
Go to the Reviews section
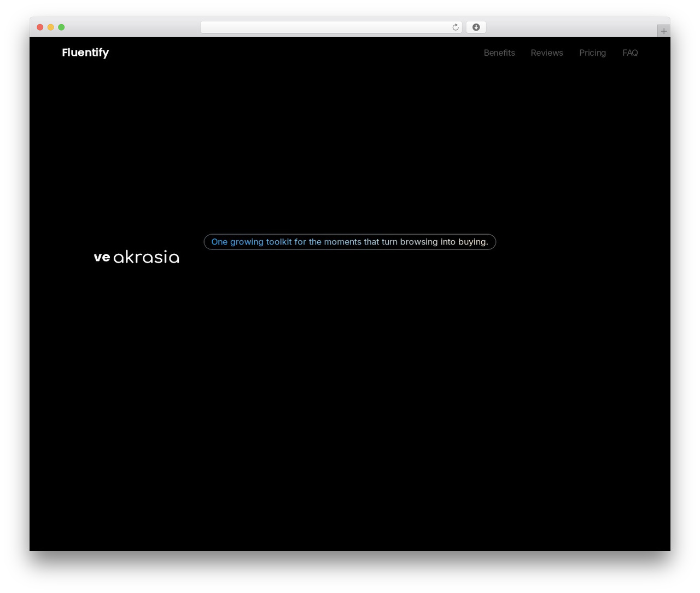547,53
